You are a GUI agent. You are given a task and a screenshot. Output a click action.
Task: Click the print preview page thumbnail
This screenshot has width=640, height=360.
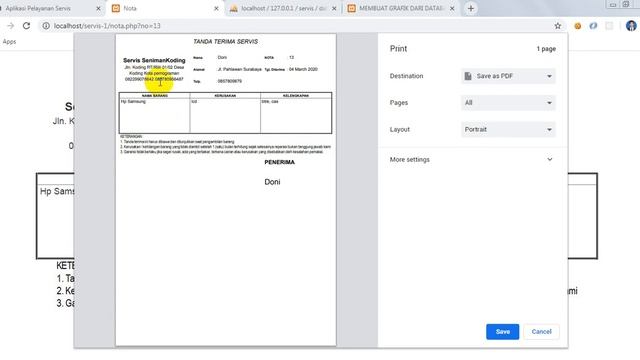[226, 190]
